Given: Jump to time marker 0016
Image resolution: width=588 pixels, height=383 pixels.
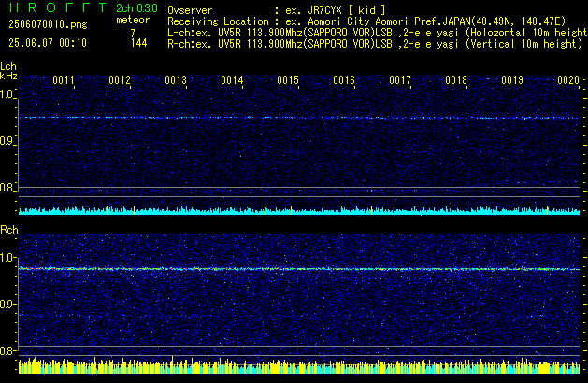Looking at the screenshot, I should click(x=344, y=80).
